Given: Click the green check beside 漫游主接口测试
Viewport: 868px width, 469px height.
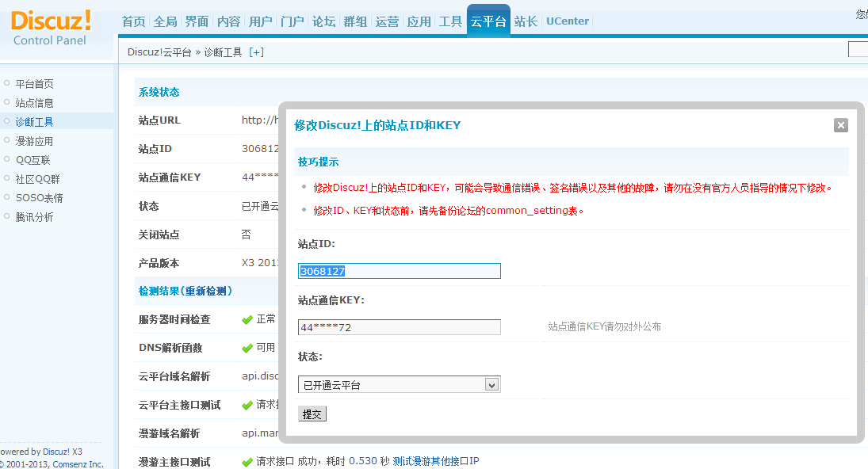Looking at the screenshot, I should [x=247, y=462].
